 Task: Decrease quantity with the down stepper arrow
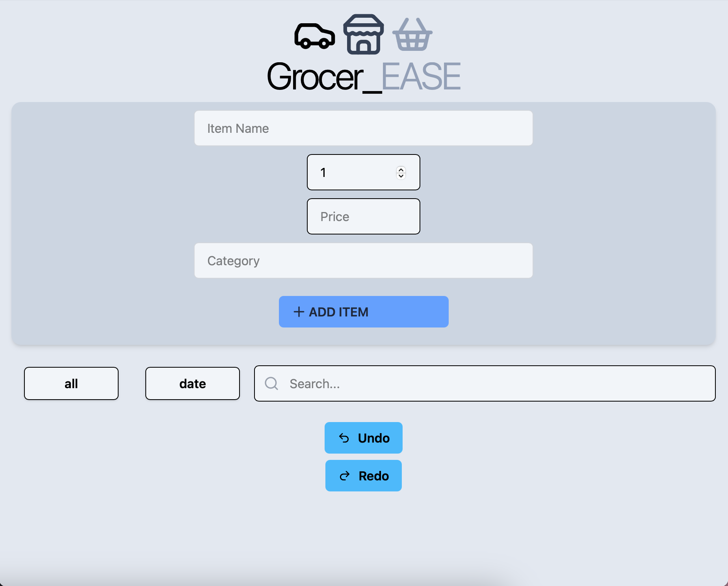(x=401, y=176)
